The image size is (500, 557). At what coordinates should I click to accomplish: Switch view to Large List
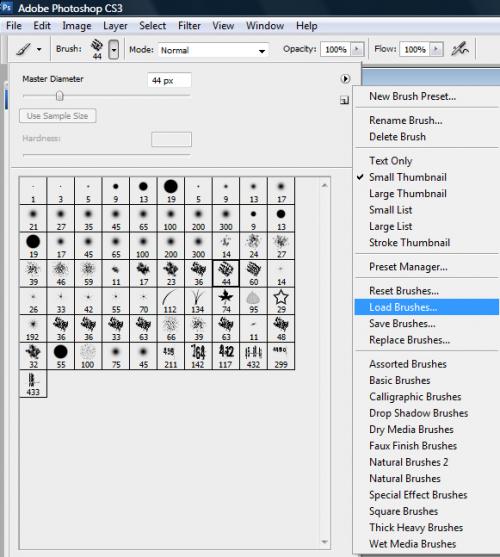coord(426,226)
